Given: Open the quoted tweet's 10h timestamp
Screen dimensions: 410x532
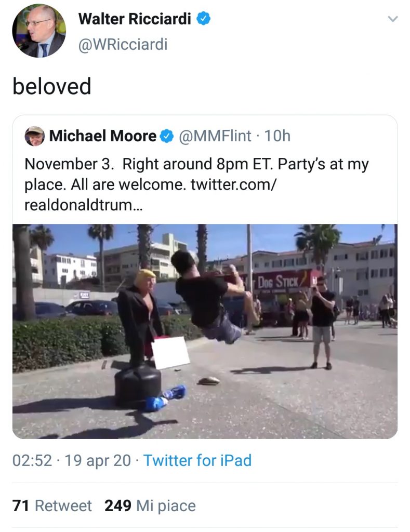Looking at the screenshot, I should coord(277,136).
